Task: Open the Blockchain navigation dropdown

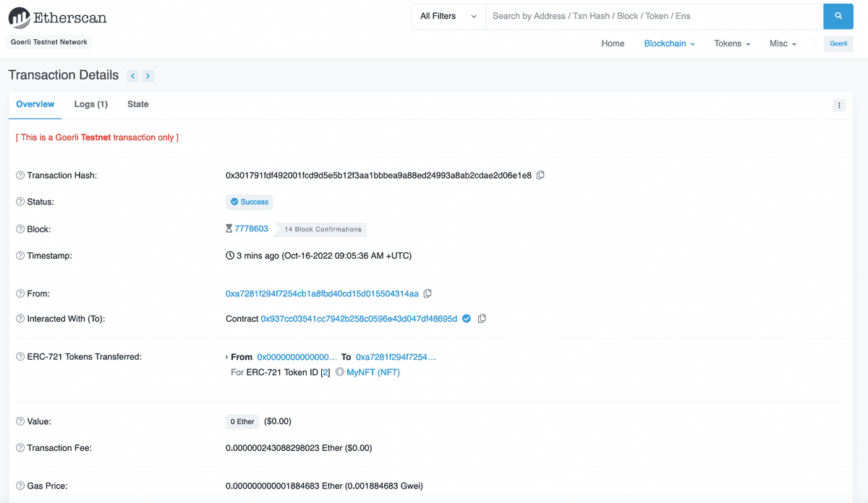Action: pyautogui.click(x=668, y=43)
